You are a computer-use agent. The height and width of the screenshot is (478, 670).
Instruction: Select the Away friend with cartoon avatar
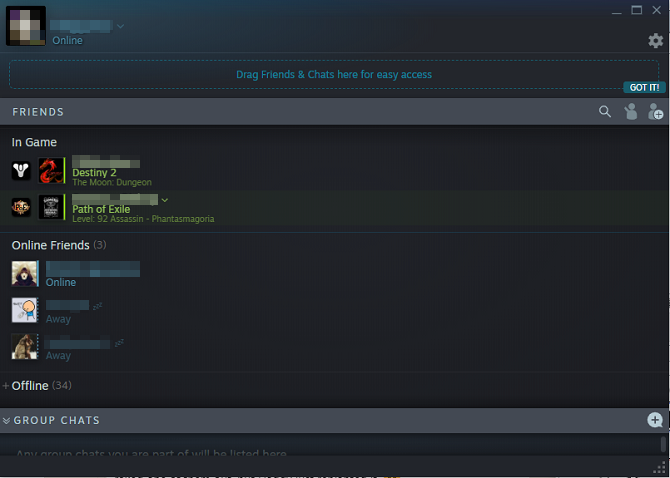point(57,311)
